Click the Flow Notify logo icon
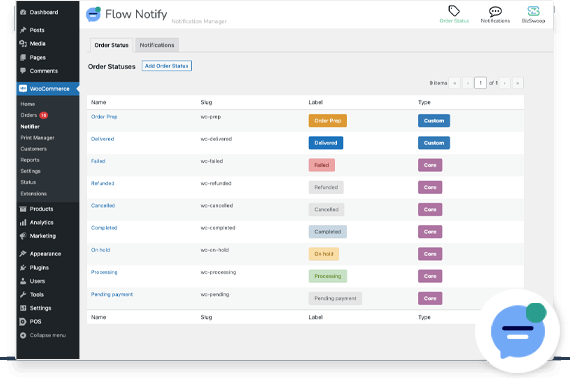This screenshot has height=378, width=570. (93, 15)
